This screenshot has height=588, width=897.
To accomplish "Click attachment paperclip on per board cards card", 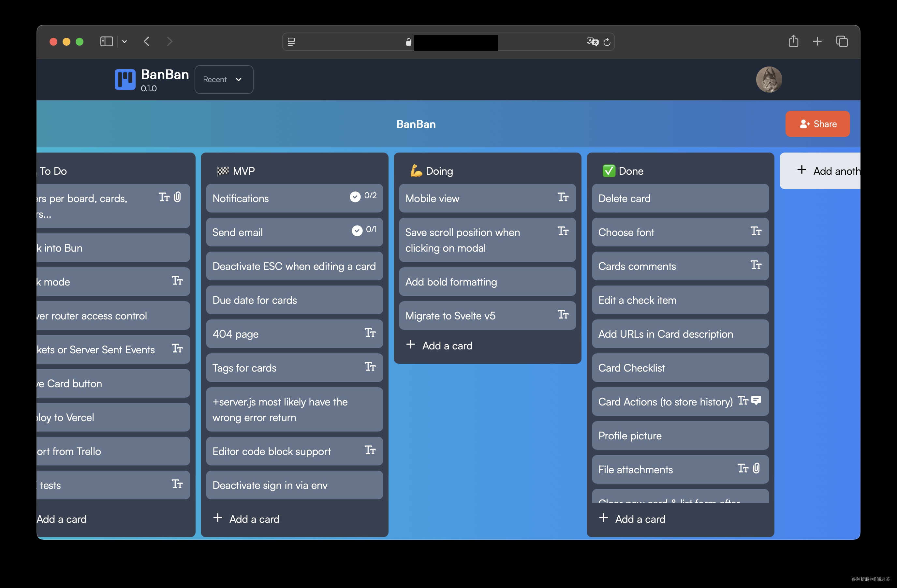I will pyautogui.click(x=178, y=197).
